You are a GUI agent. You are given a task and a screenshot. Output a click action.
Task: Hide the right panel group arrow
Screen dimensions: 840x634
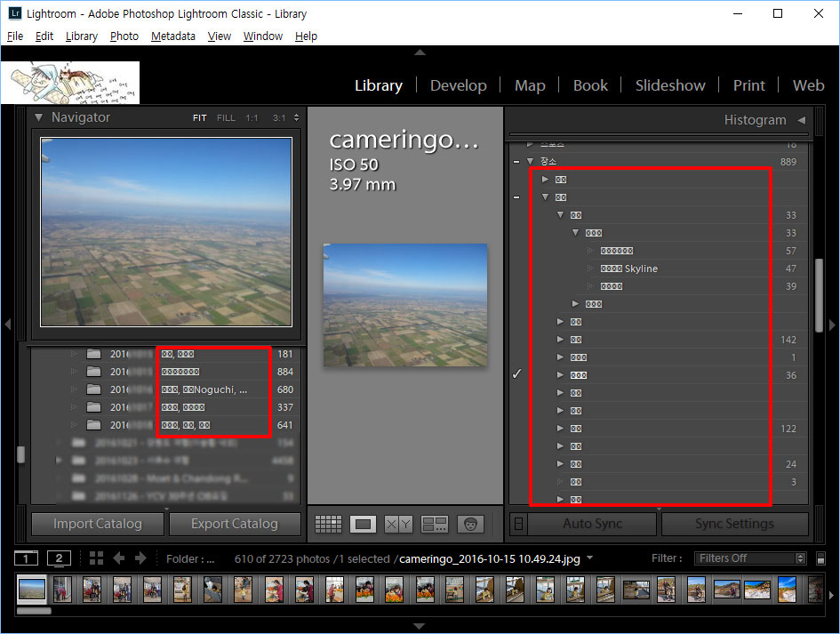coord(832,325)
